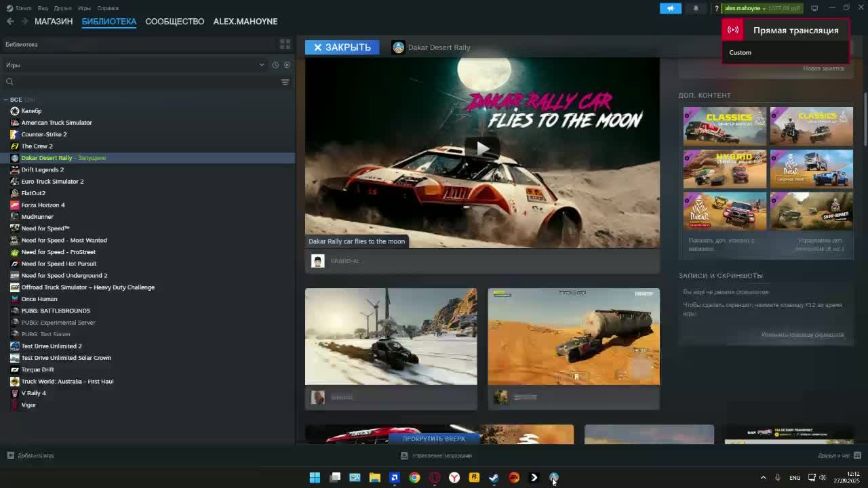Screen dimensions: 868x488
Task: Open the Вид menu
Action: pyautogui.click(x=43, y=8)
